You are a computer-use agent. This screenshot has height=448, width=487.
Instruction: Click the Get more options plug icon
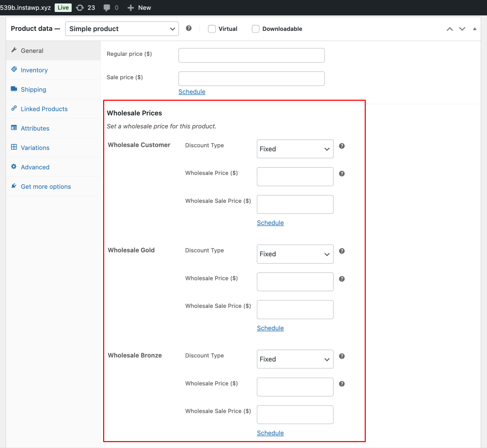(14, 186)
